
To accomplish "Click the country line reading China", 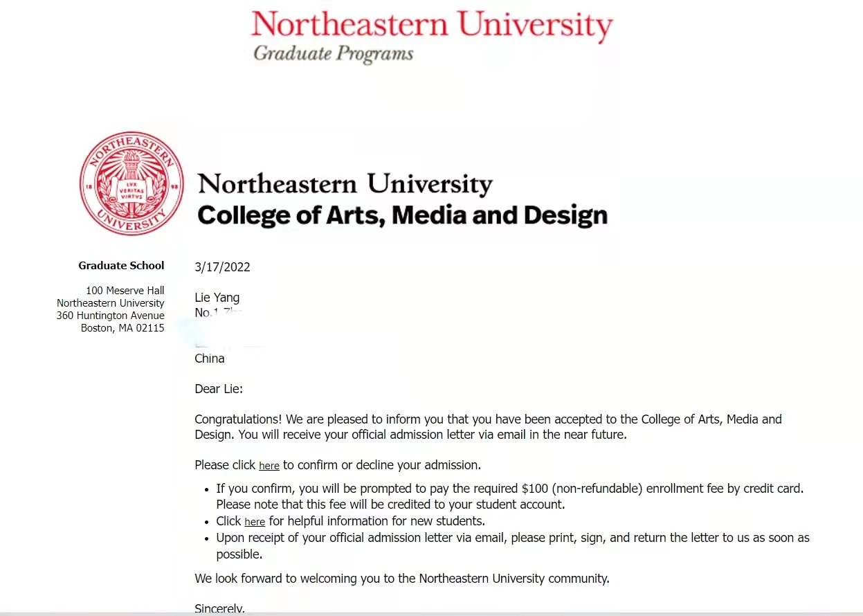I will (x=209, y=359).
